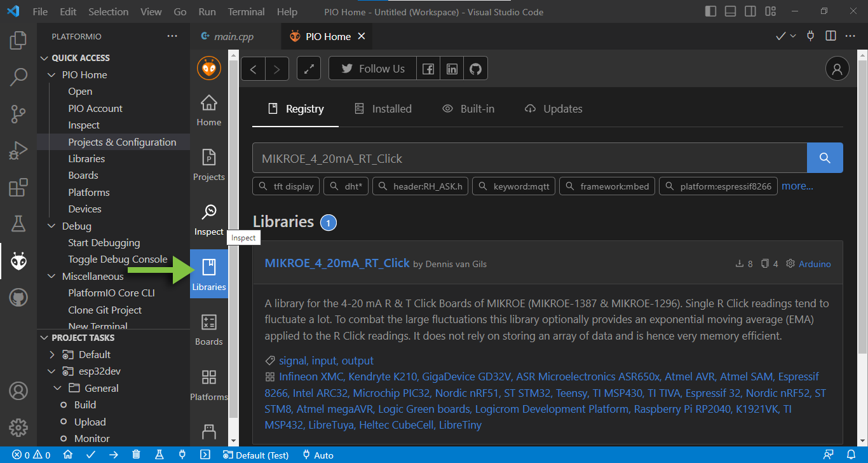Open PLATFORMIO panel ellipsis menu
Screen dimensions: 868x463
172,36
